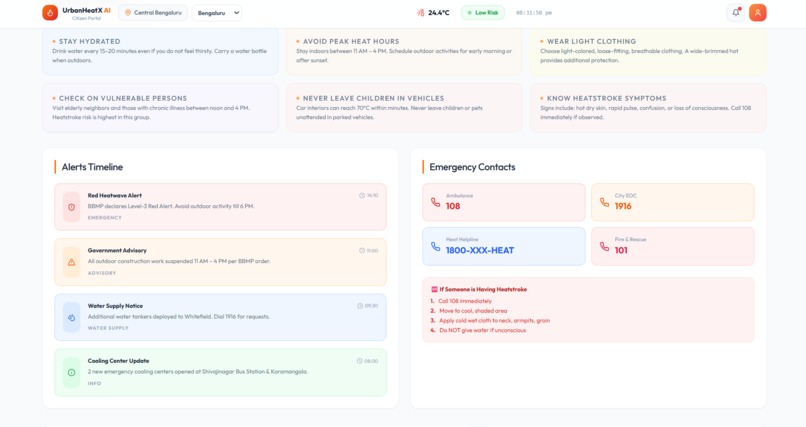
Task: Open the Government Advisory alert card
Action: pyautogui.click(x=221, y=262)
